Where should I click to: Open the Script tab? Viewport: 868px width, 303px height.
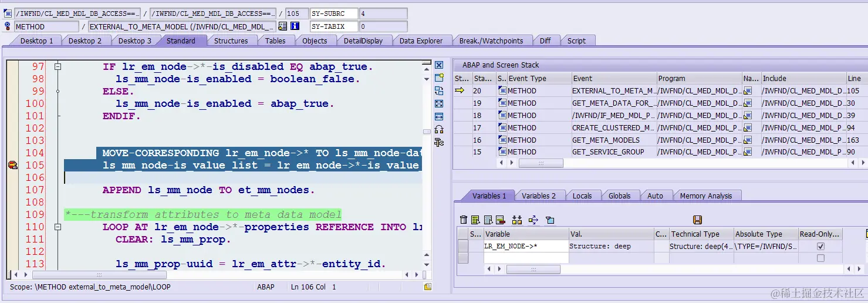pos(576,41)
